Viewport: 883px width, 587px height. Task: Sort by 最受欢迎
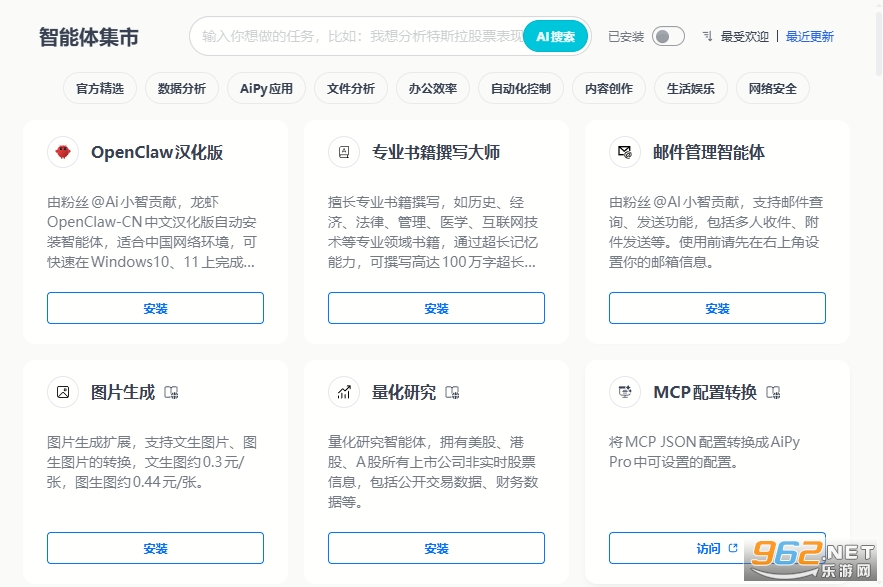click(744, 37)
